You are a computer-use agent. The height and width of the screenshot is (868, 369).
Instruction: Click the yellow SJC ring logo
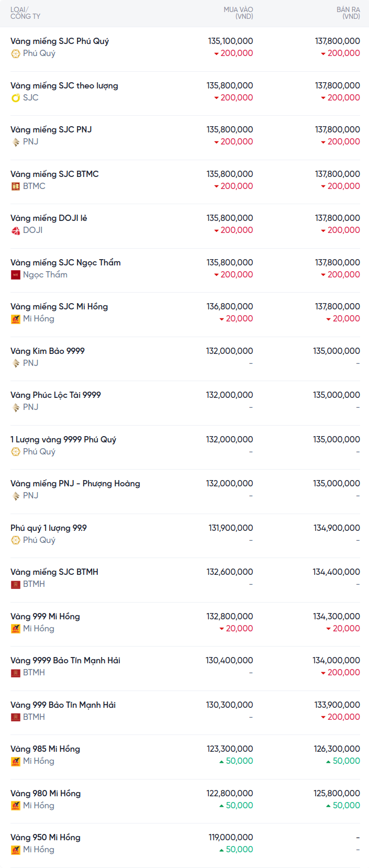tap(16, 98)
